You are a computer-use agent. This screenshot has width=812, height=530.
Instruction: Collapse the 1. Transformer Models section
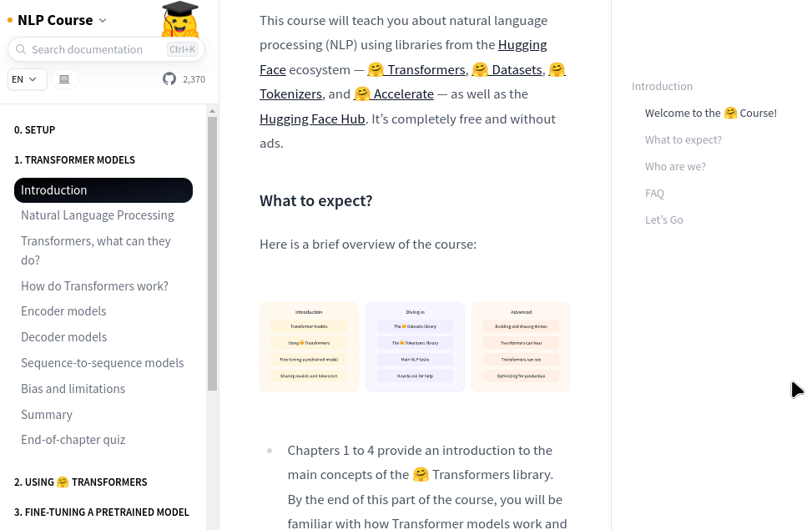pos(75,159)
